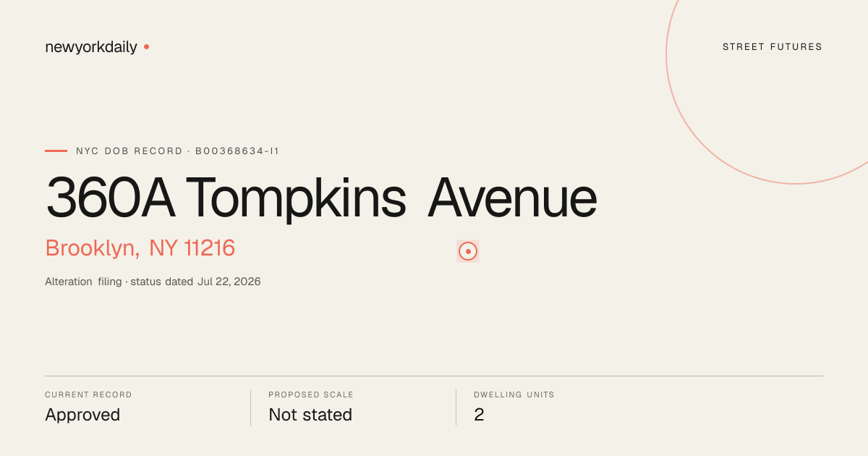Open the newyorkdaily logo
This screenshot has width=868, height=456.
pyautogui.click(x=91, y=47)
